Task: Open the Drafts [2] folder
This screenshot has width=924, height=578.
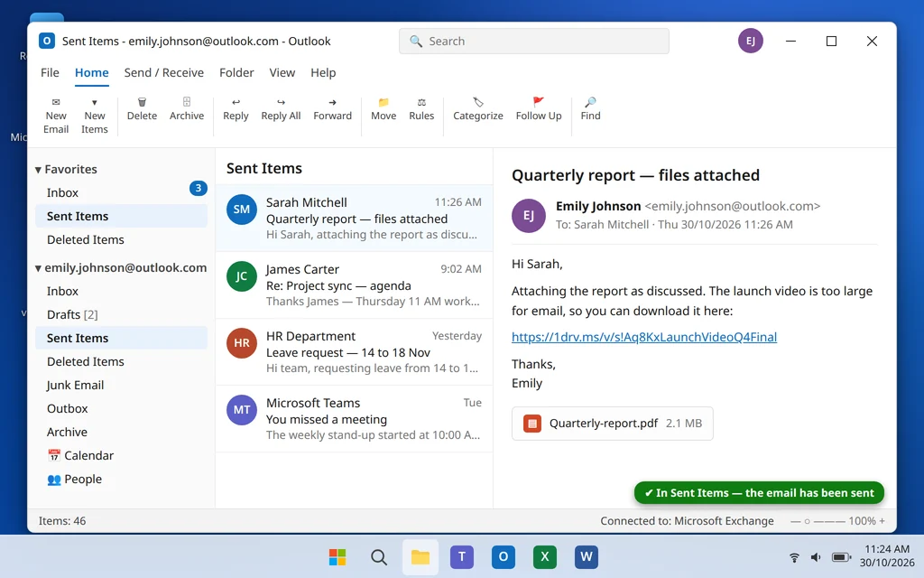Action: coord(122,314)
